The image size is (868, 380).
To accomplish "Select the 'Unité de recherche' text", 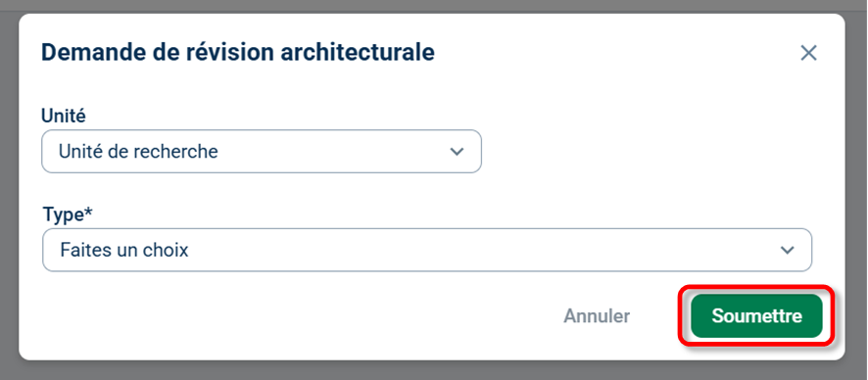I will (x=138, y=152).
